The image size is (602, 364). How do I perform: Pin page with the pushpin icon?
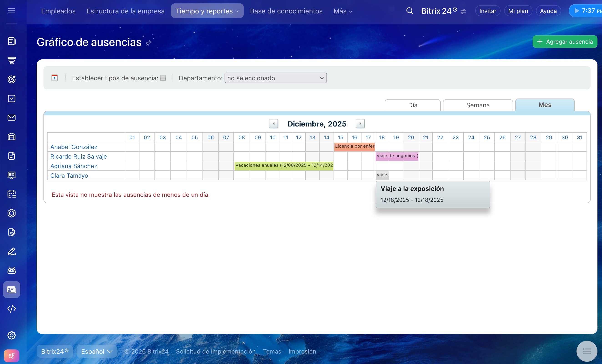point(149,43)
